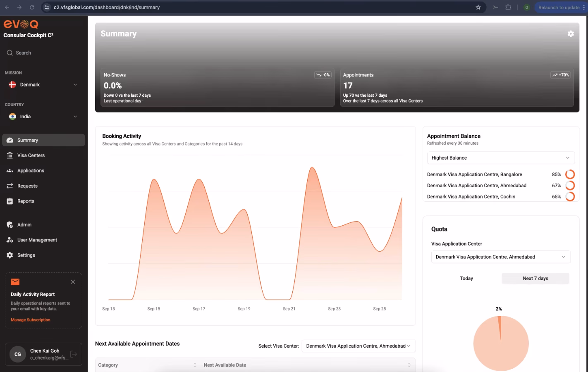Viewport: 588px width, 372px height.
Task: Click the Reports clipboard icon
Action: (x=10, y=201)
